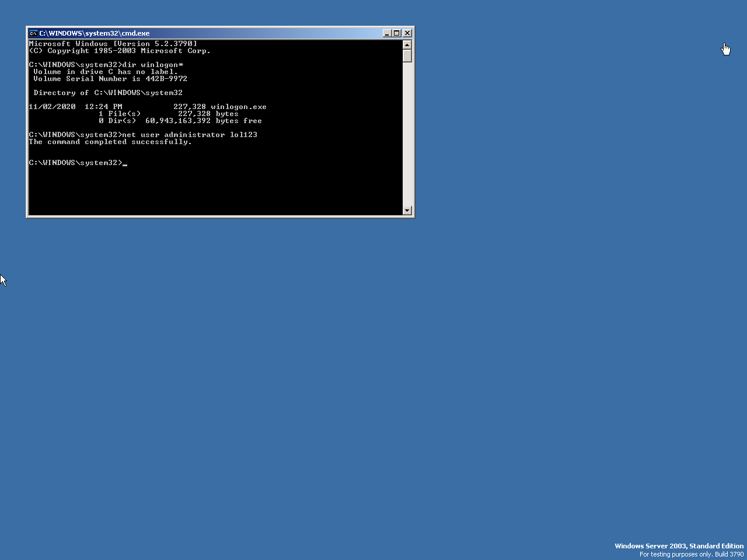Click the 'dir winlogon*' command line
The height and width of the screenshot is (560, 747).
click(106, 65)
